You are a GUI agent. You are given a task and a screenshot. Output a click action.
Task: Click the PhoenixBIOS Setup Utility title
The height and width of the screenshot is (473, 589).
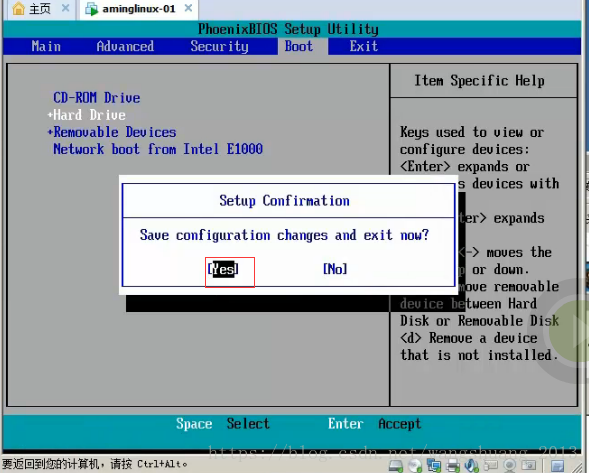288,29
